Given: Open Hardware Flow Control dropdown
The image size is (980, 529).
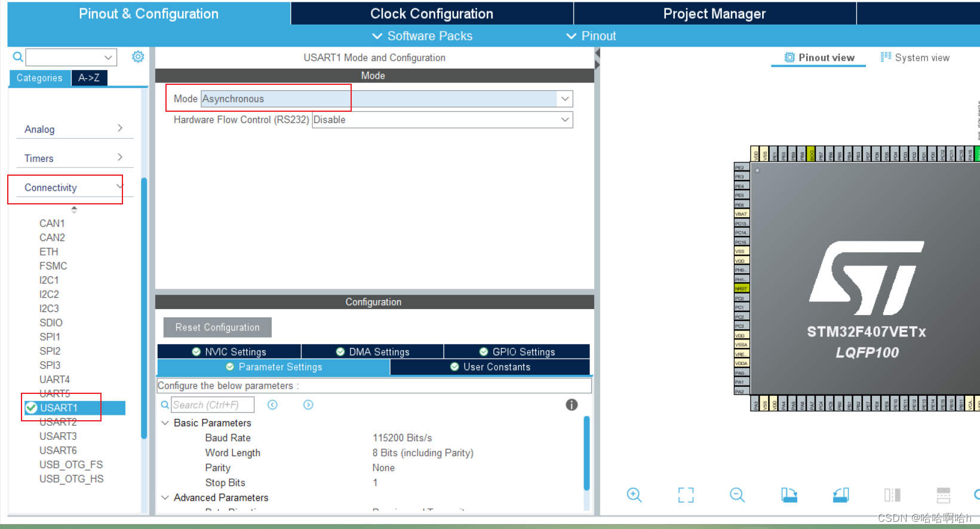Looking at the screenshot, I should (x=564, y=120).
